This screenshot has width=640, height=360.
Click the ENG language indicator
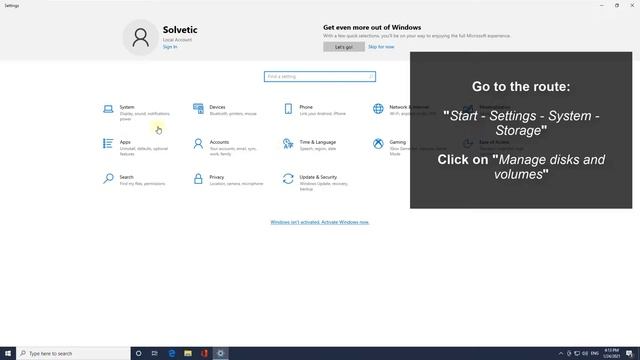coord(595,353)
